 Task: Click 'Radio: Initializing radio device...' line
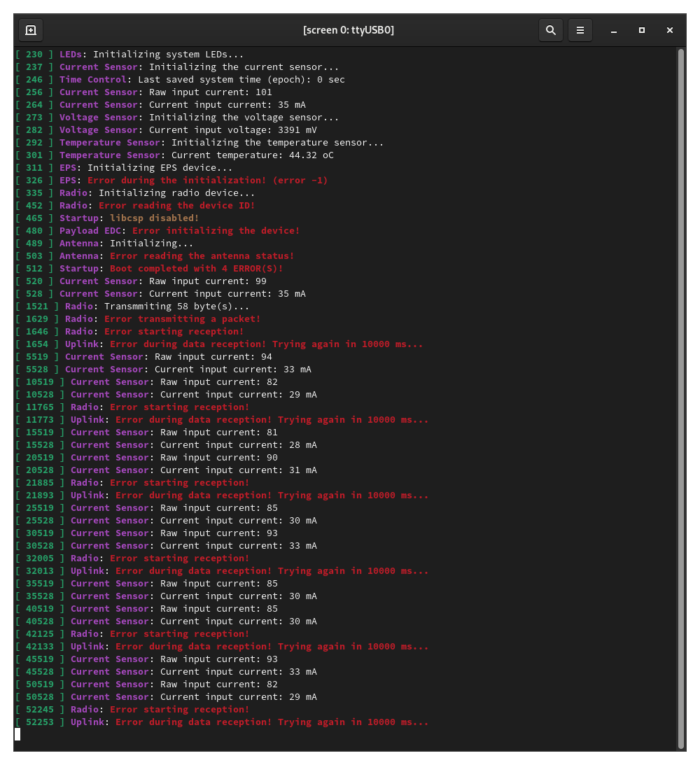[x=134, y=193]
